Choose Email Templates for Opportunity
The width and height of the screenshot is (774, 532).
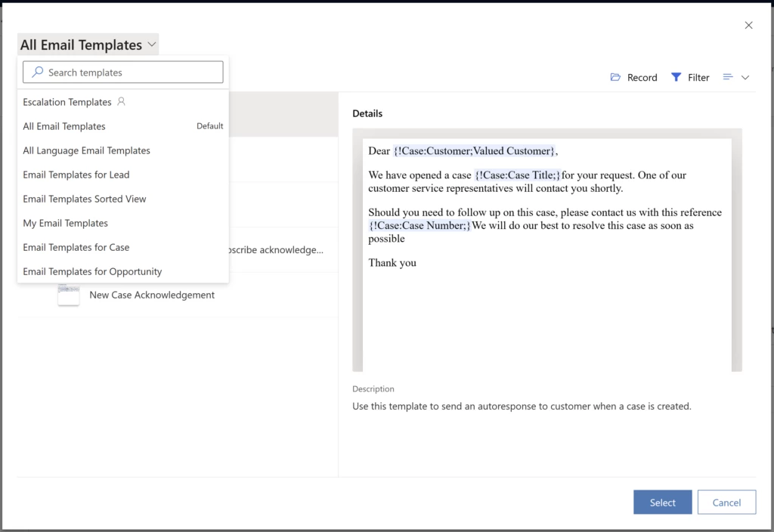click(x=91, y=271)
